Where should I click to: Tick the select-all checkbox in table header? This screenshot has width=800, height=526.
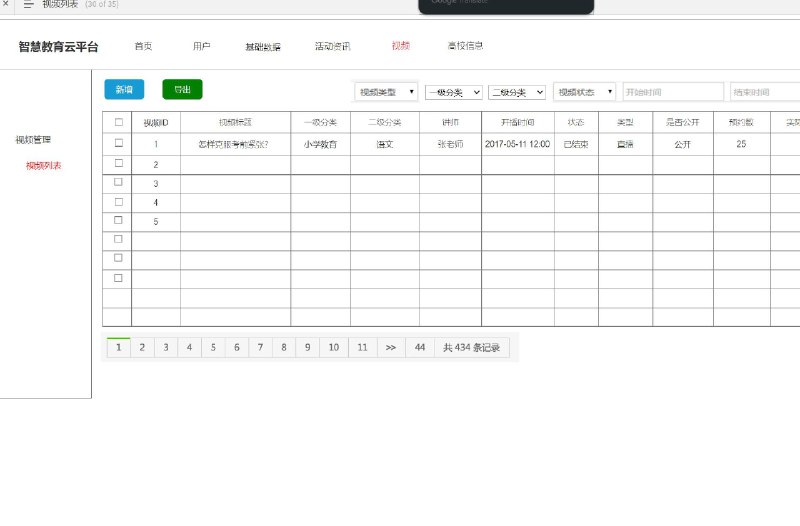coord(119,122)
